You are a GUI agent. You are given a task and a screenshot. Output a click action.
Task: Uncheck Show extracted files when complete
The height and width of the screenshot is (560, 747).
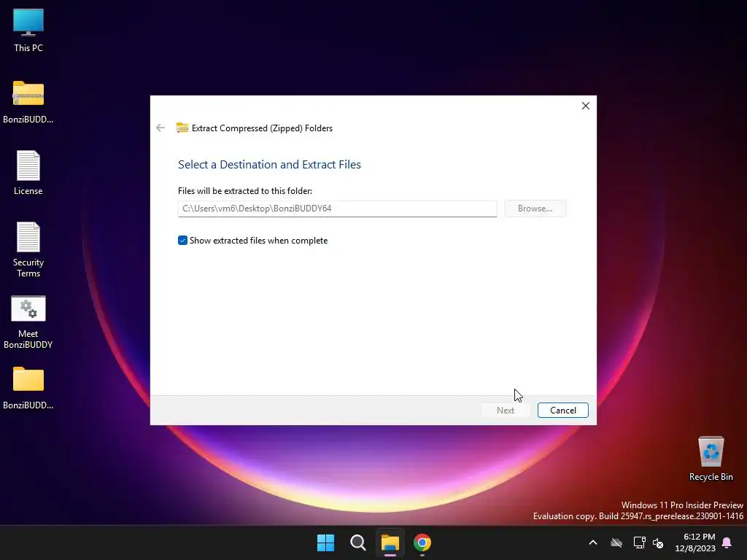click(x=182, y=241)
